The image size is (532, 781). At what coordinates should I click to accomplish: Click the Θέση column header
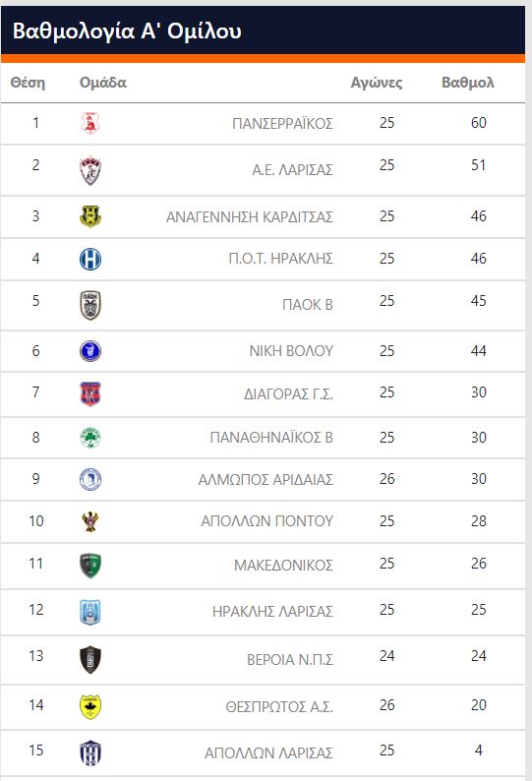(28, 83)
